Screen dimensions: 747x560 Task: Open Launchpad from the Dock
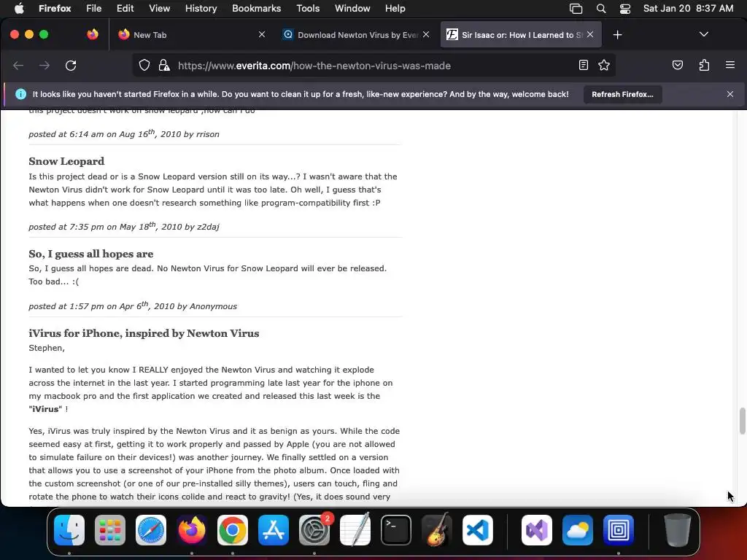coord(110,530)
